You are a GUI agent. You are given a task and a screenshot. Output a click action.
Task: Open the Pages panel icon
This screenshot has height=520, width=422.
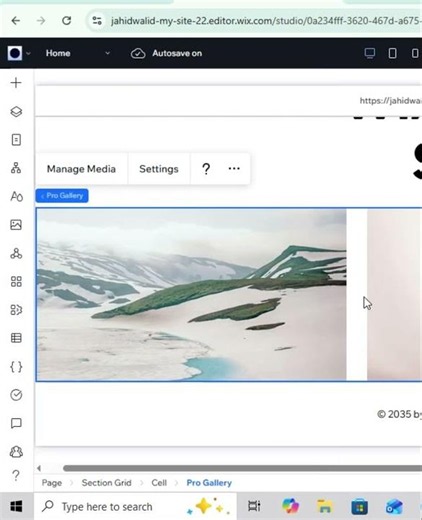16,140
